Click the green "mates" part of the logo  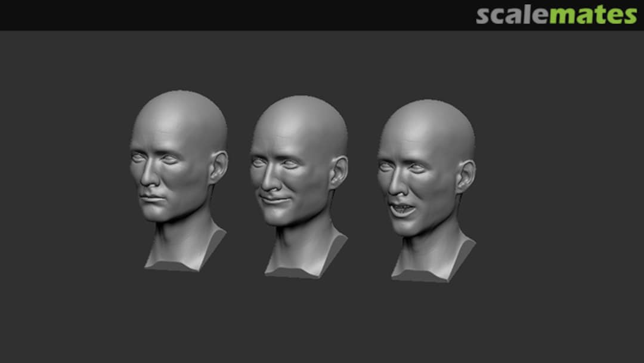pyautogui.click(x=593, y=16)
